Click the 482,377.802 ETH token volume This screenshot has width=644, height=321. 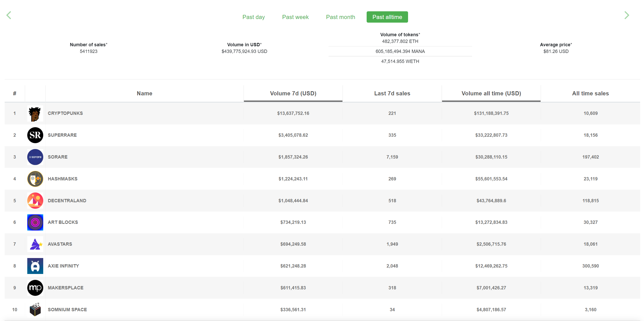tap(400, 41)
